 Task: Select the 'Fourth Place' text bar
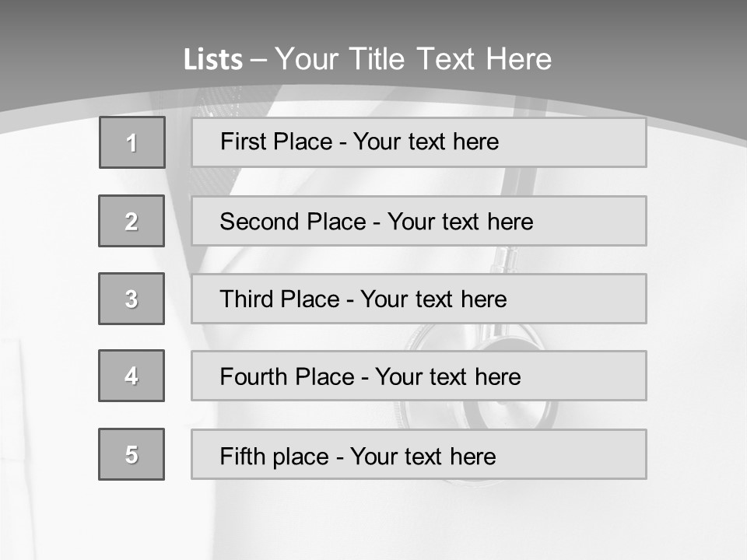pos(419,376)
